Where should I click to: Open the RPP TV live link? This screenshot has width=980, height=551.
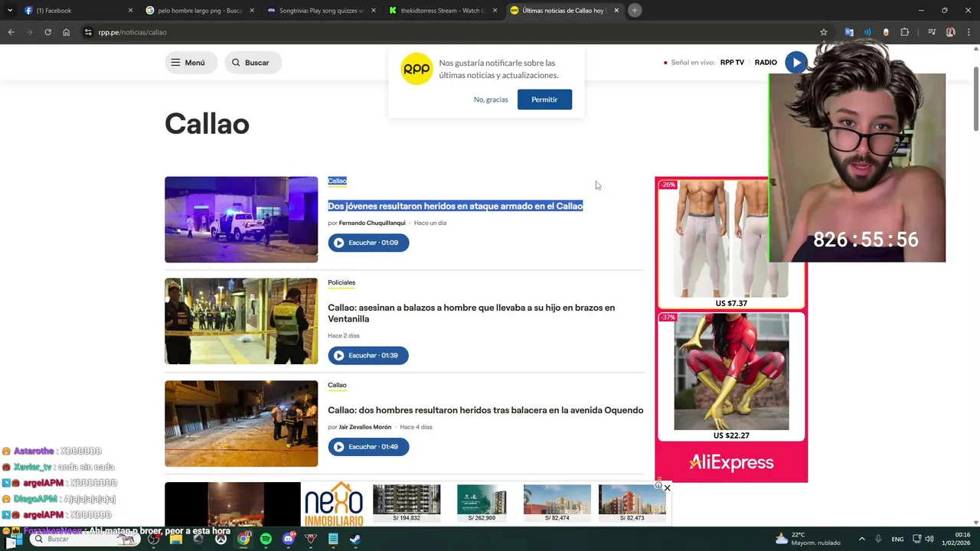tap(732, 63)
